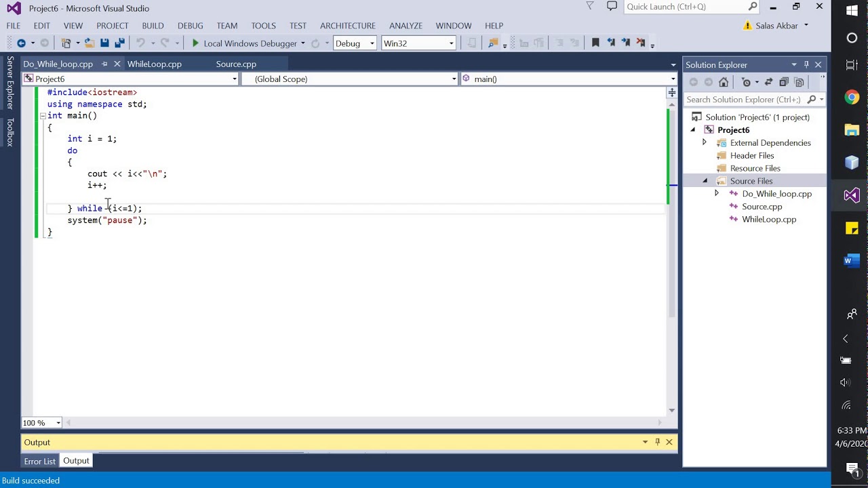Open the BUILD menu
Screen dimensions: 868x488
click(153, 26)
